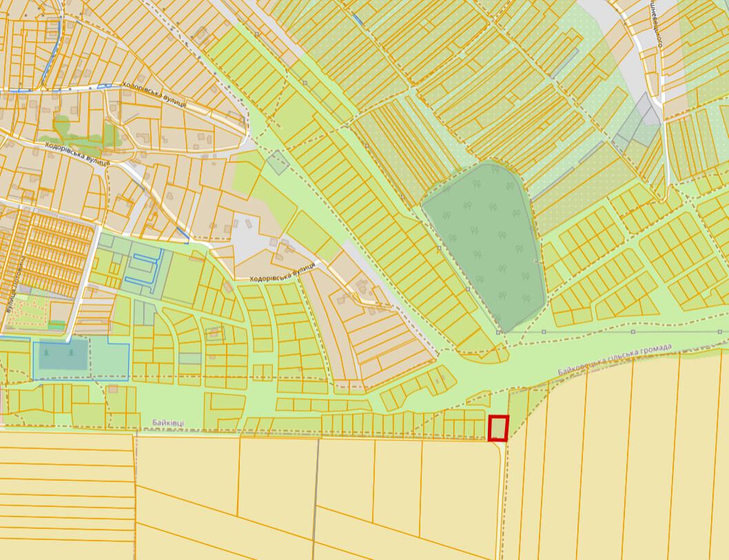Click the pylon square marker at the forest's bottom tip
729x560 pixels.
pos(498,333)
